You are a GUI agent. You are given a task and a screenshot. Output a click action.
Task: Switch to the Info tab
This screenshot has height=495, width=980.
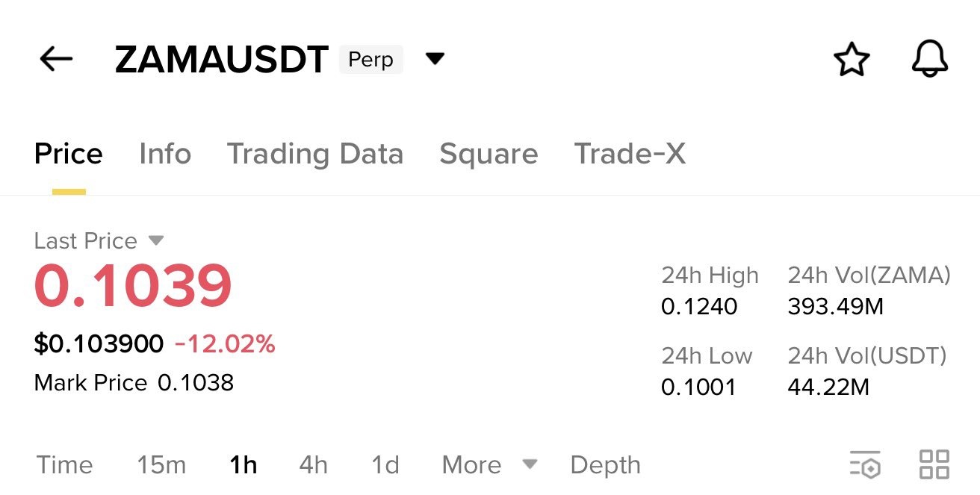[165, 154]
